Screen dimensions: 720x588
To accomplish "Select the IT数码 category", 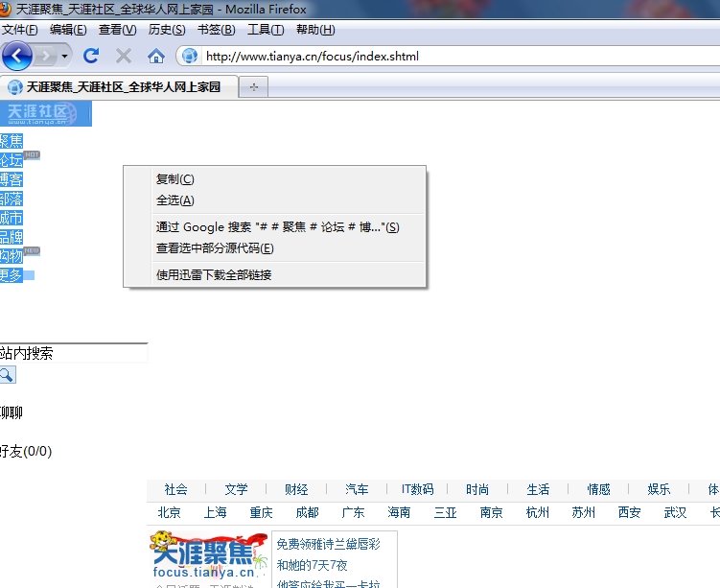I will tap(417, 489).
